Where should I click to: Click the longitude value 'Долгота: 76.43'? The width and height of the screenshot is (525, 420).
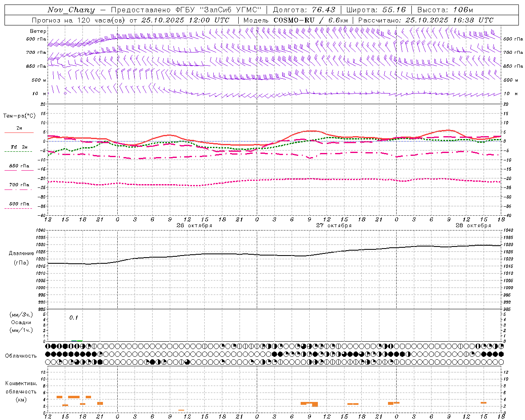[304, 10]
